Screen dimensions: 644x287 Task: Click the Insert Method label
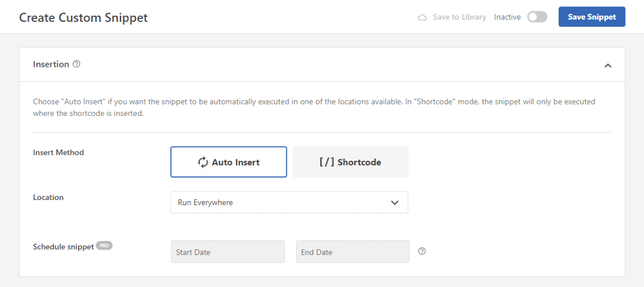point(58,153)
